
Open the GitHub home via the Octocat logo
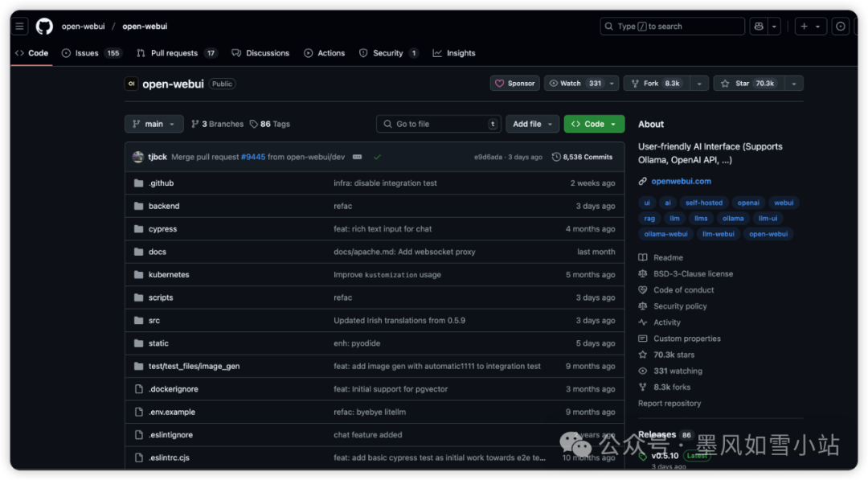click(44, 26)
